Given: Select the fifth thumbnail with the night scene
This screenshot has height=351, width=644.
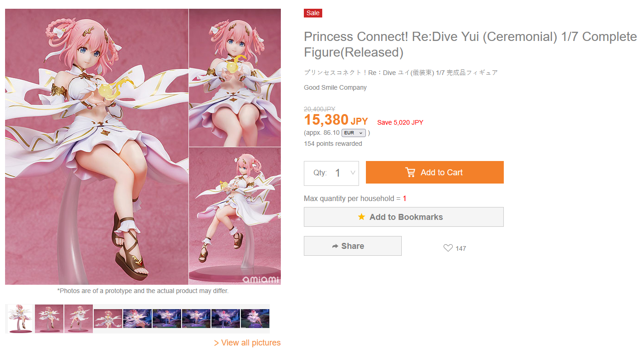Looking at the screenshot, I should [x=137, y=318].
